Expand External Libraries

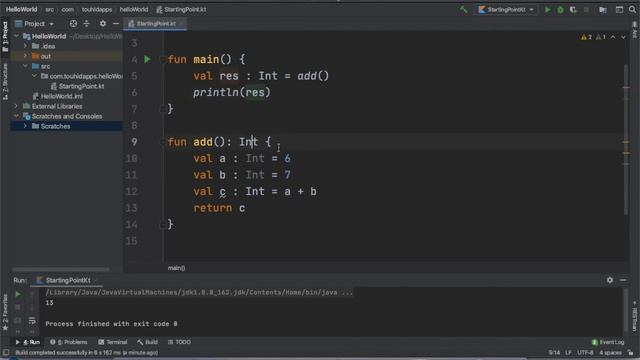[x=17, y=106]
